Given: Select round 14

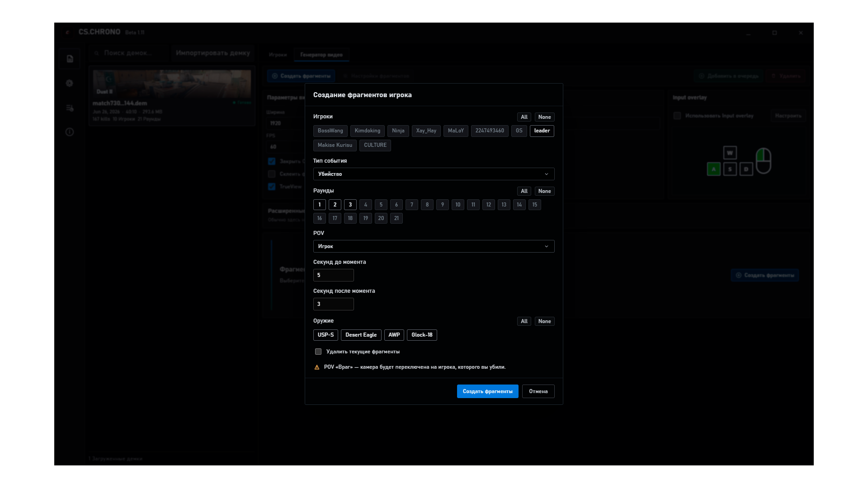Looking at the screenshot, I should (x=519, y=205).
